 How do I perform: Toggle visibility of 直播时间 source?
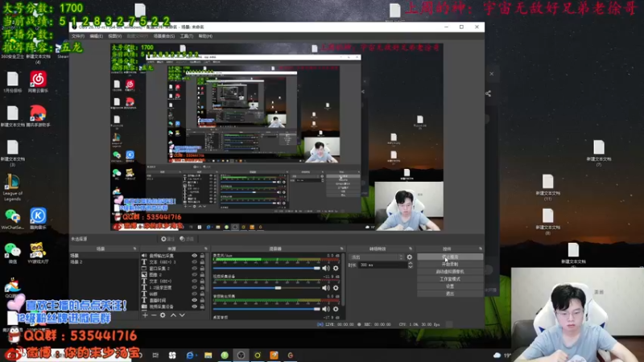[x=194, y=300]
